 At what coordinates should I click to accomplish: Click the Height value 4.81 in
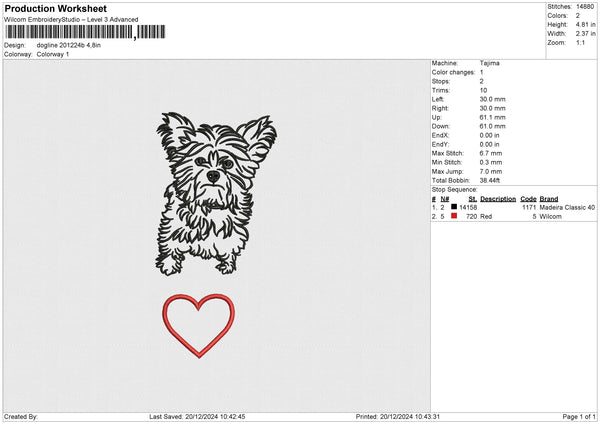585,24
